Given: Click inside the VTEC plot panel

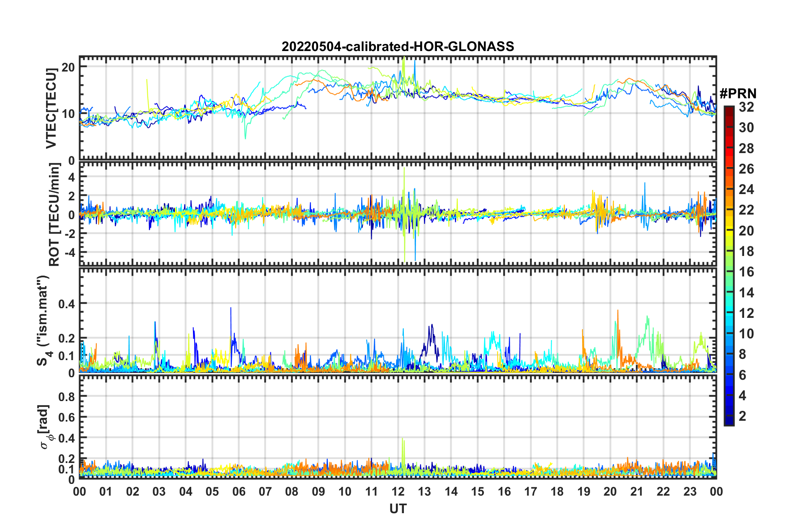Looking at the screenshot, I should [398, 108].
